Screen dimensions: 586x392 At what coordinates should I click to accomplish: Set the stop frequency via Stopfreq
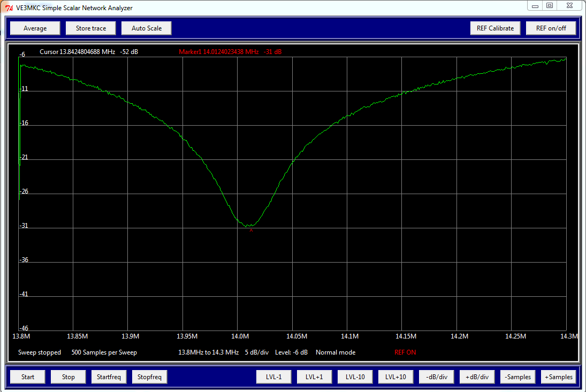[x=149, y=376]
